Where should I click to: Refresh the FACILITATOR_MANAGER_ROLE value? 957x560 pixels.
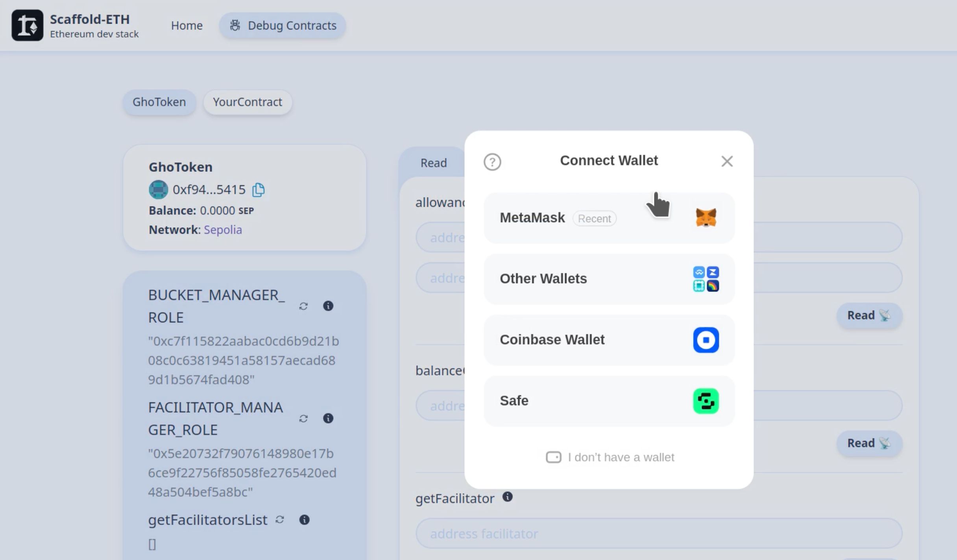(x=303, y=419)
